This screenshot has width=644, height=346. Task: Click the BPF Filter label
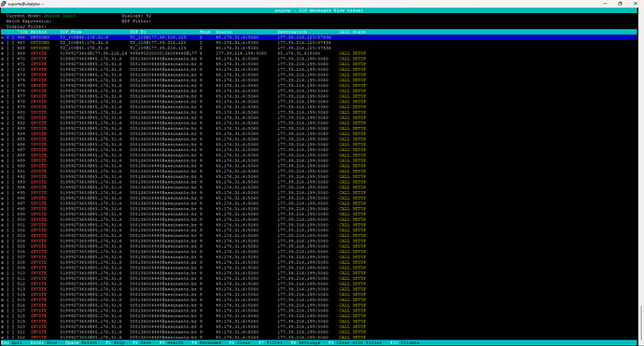pos(136,21)
